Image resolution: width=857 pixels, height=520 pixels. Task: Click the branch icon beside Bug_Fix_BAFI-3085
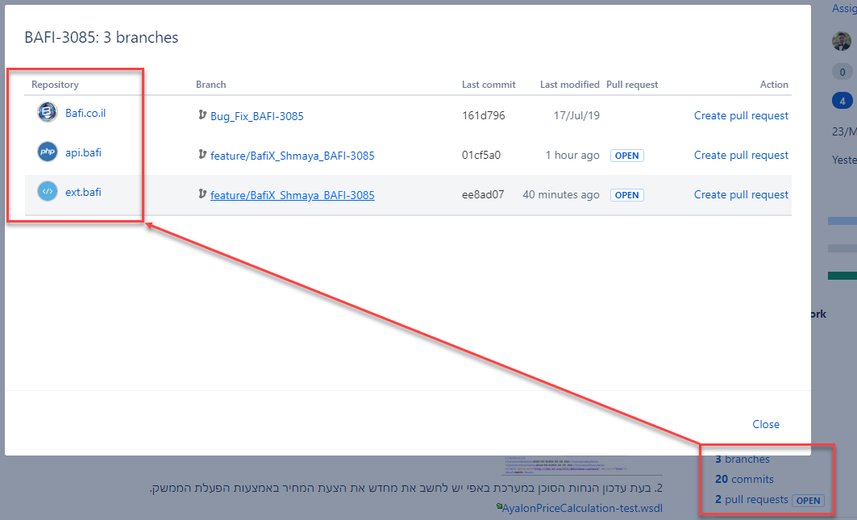click(x=202, y=115)
